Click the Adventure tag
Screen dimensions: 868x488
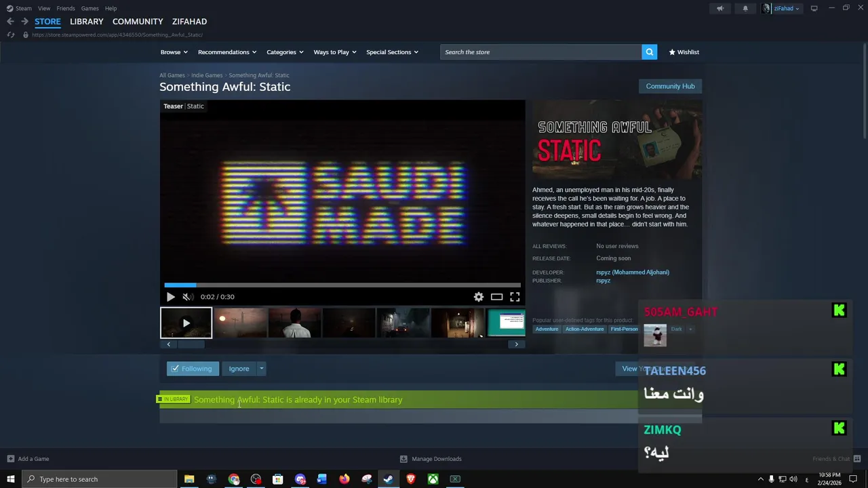pos(547,329)
